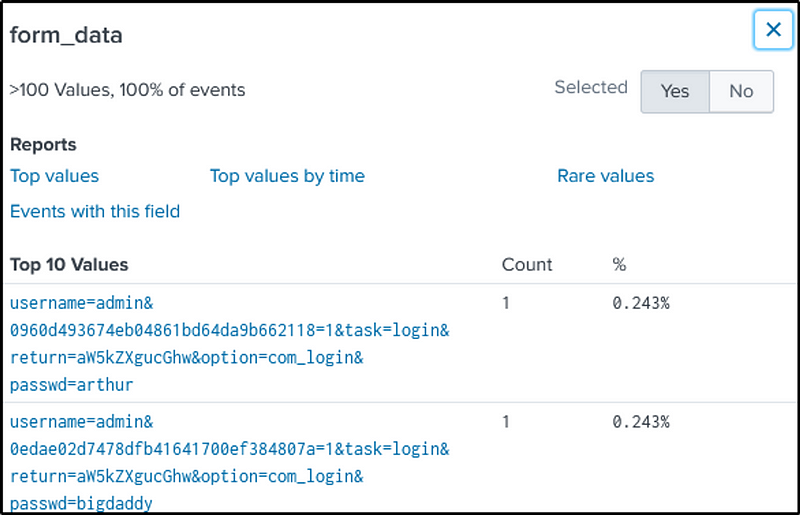Viewport: 800px width, 515px height.
Task: Click the Reports section heading
Action: pos(43,145)
